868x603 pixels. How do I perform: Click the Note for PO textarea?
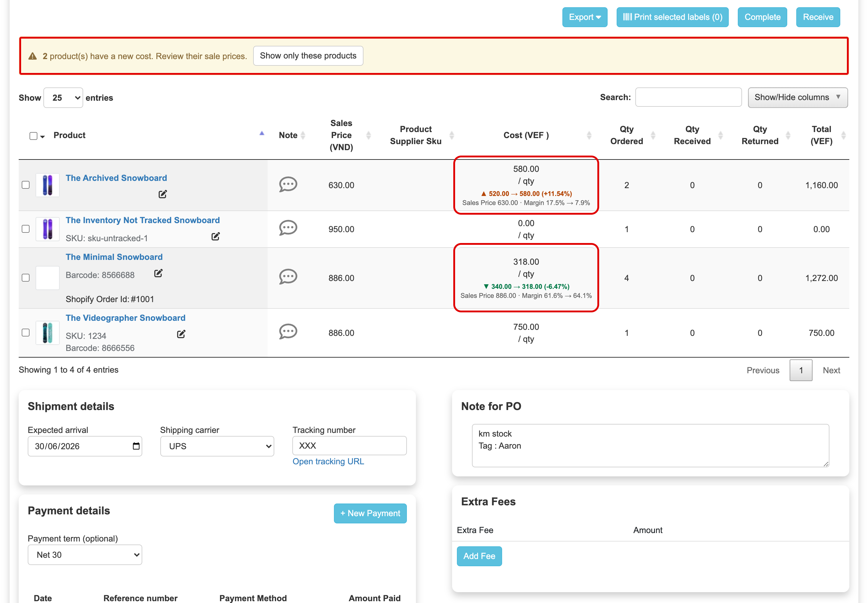(650, 446)
